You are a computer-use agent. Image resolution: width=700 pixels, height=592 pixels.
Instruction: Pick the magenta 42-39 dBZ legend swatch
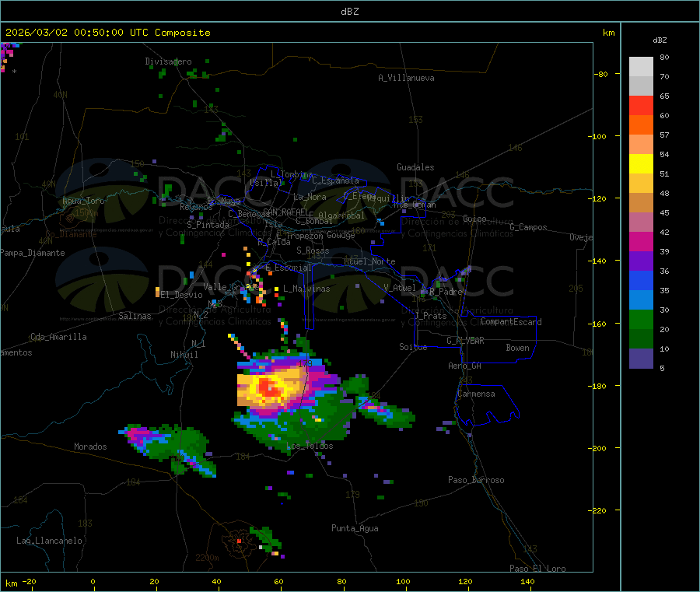click(641, 242)
